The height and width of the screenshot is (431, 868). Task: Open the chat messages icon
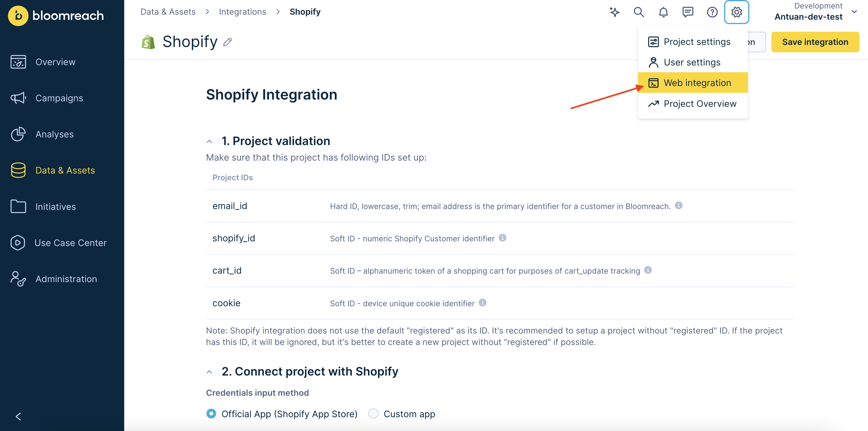click(687, 12)
